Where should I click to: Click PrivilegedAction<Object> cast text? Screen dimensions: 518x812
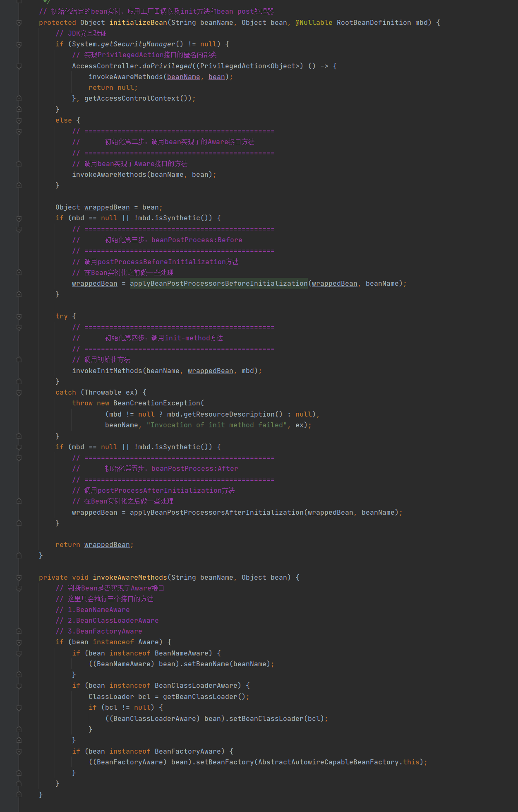[249, 66]
